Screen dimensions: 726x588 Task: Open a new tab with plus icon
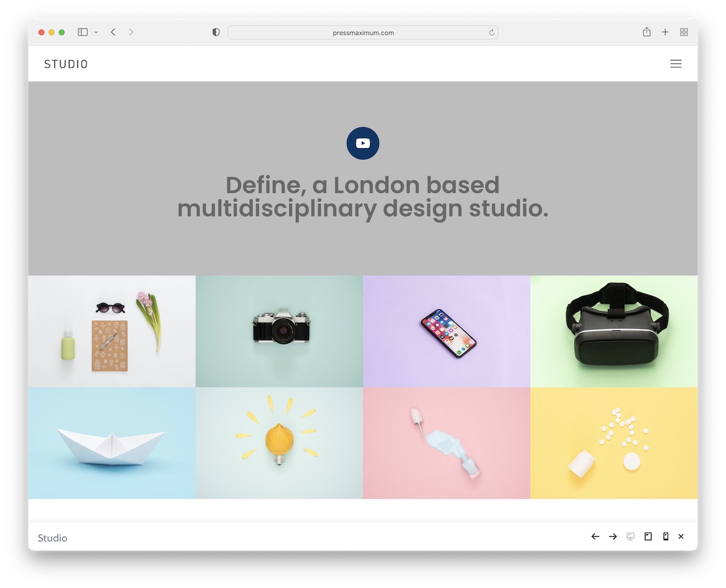pos(665,32)
